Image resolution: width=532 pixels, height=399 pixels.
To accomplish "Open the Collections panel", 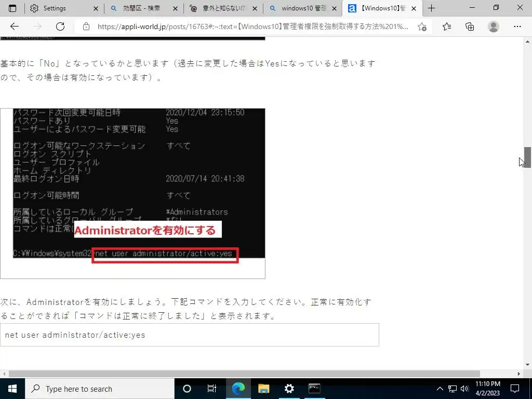I will tap(470, 26).
